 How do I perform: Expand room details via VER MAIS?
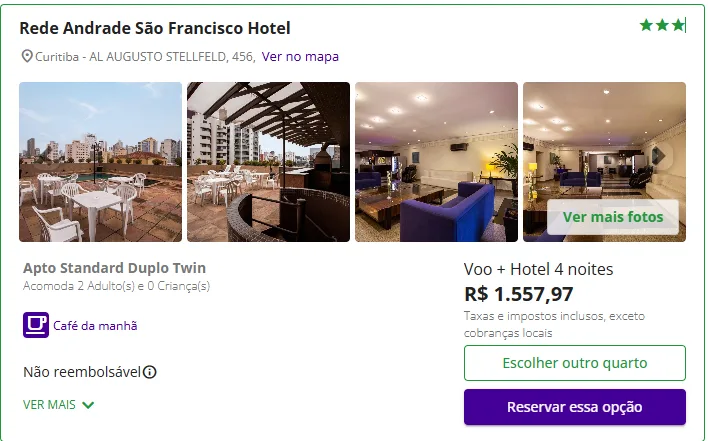49,405
